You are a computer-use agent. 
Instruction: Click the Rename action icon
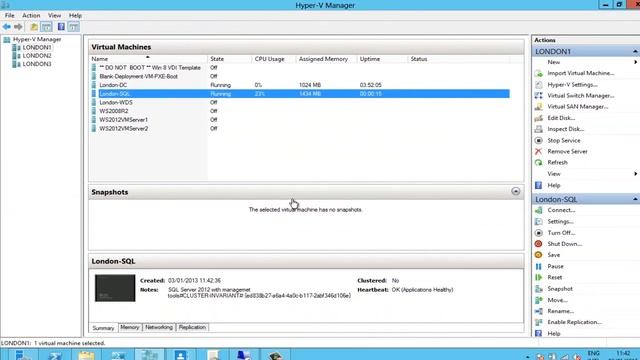pyautogui.click(x=539, y=311)
